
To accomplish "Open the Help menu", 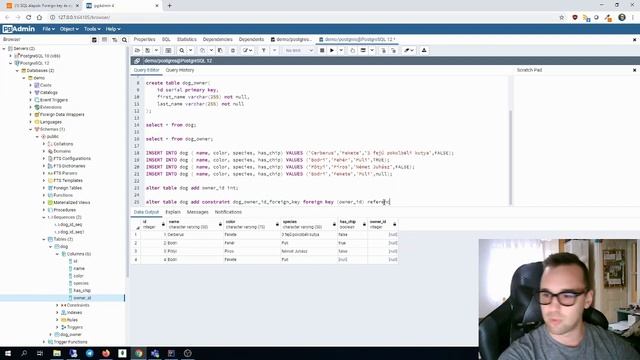I will point(113,29).
